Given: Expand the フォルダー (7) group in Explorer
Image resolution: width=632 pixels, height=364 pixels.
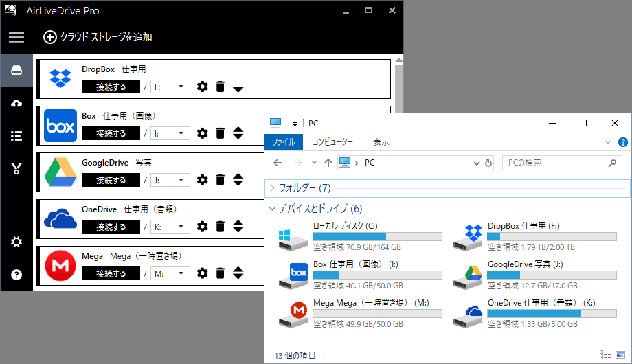Looking at the screenshot, I should pos(273,188).
